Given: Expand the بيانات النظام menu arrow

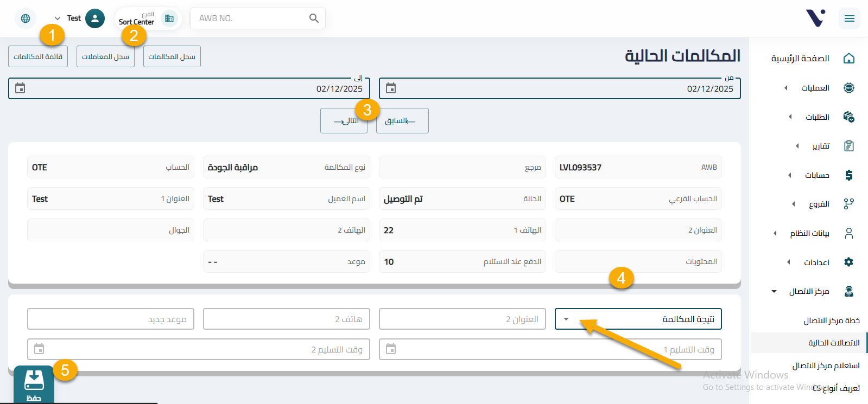Looking at the screenshot, I should (x=775, y=233).
